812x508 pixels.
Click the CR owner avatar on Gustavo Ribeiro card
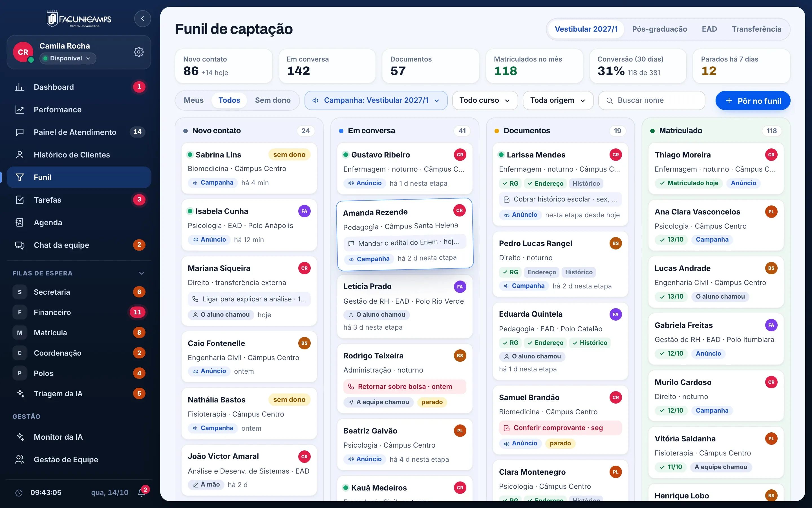coord(460,155)
